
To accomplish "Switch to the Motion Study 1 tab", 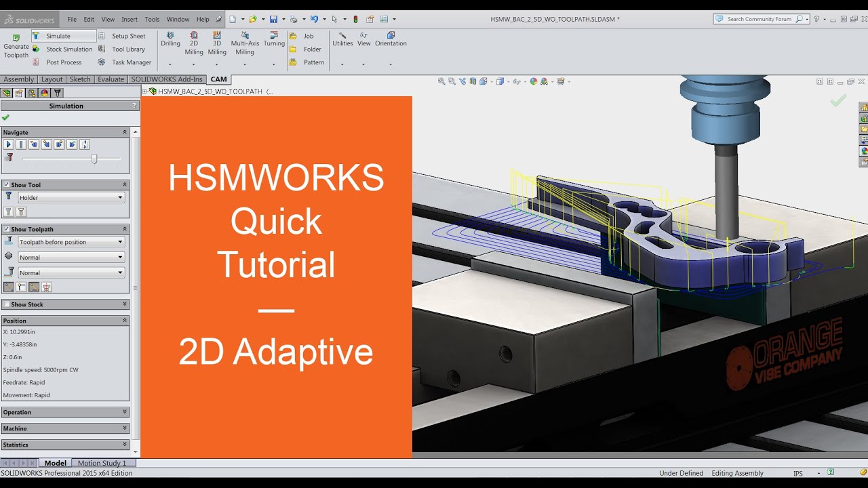I will (x=102, y=463).
